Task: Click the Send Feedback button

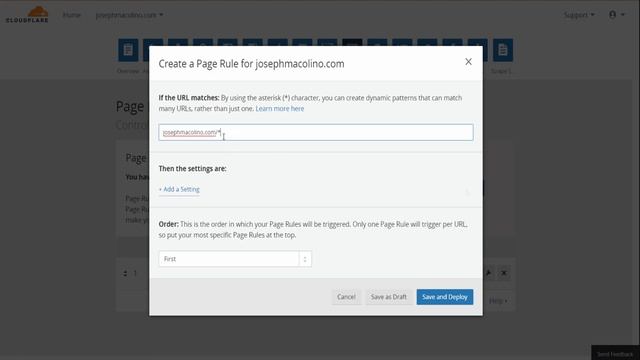Action: (x=615, y=353)
